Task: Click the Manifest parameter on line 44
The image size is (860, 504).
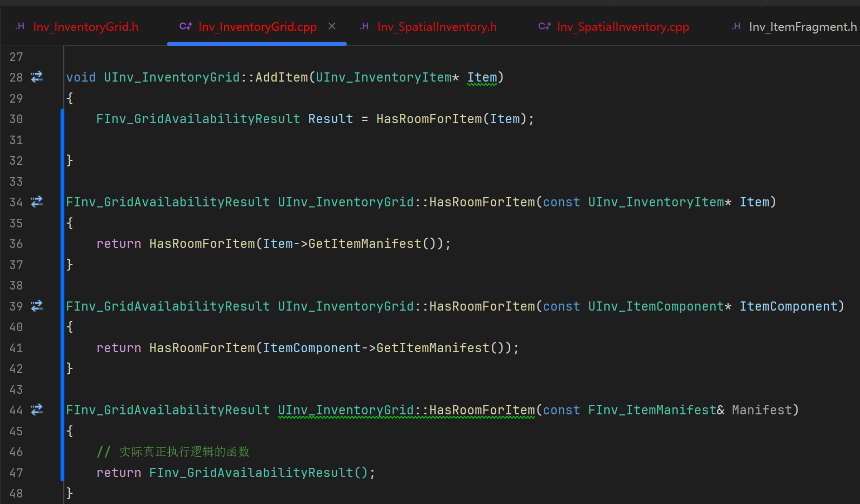Action: tap(762, 410)
